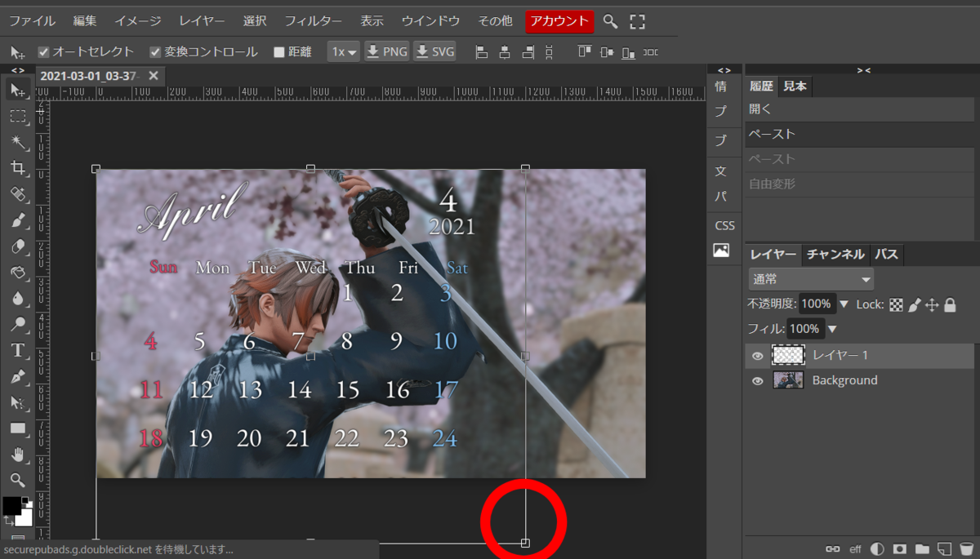Click the align right edges icon
This screenshot has width=980, height=559.
(528, 52)
